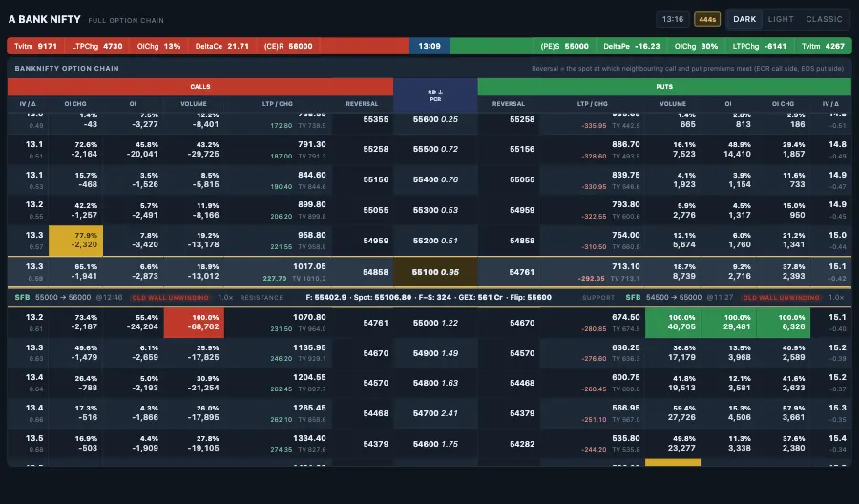859x504 pixels.
Task: Sort by puts-side OI CHG column header
Action: pyautogui.click(x=784, y=104)
